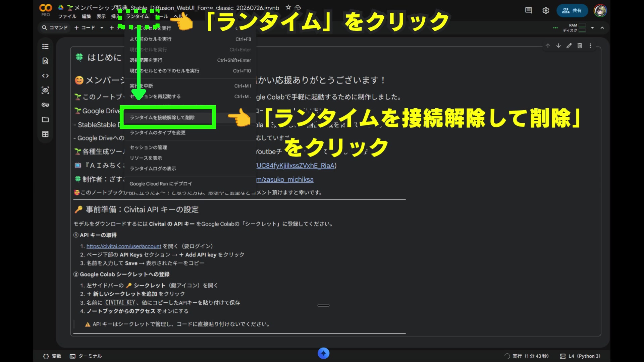The height and width of the screenshot is (362, 644).
Task: Move cell down with arrow icon
Action: point(558,46)
